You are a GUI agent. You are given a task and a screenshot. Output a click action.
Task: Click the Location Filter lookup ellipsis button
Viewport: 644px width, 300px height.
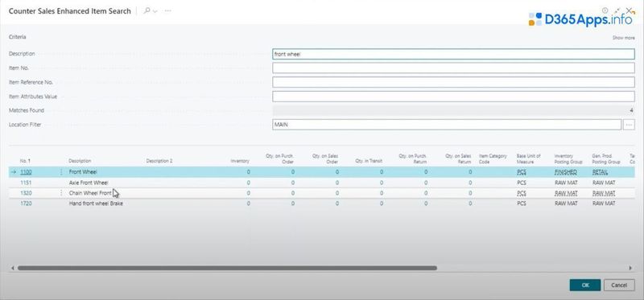pyautogui.click(x=629, y=125)
